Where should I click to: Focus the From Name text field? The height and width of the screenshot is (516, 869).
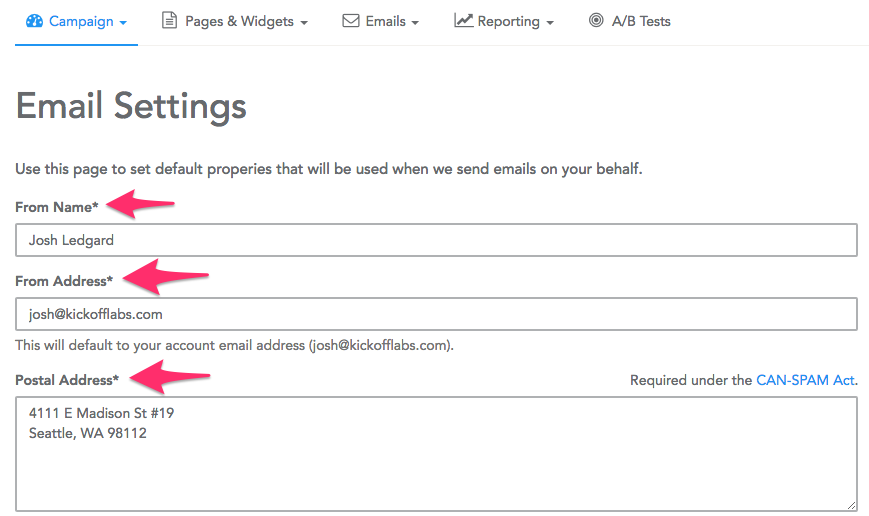(436, 240)
